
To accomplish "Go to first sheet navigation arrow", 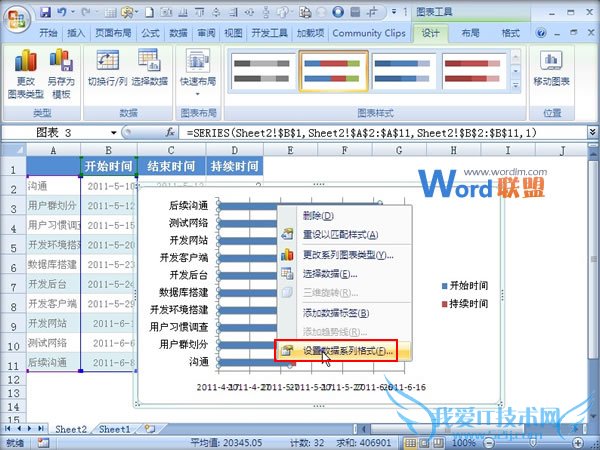I will pos(7,429).
